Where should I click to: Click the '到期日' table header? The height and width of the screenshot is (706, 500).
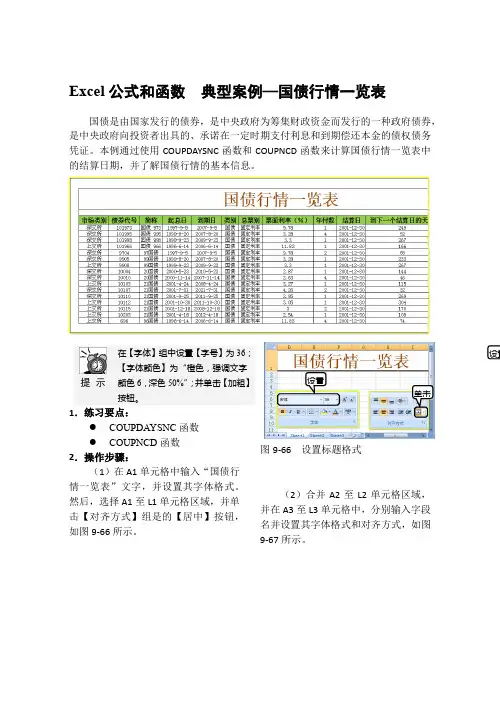pos(207,220)
